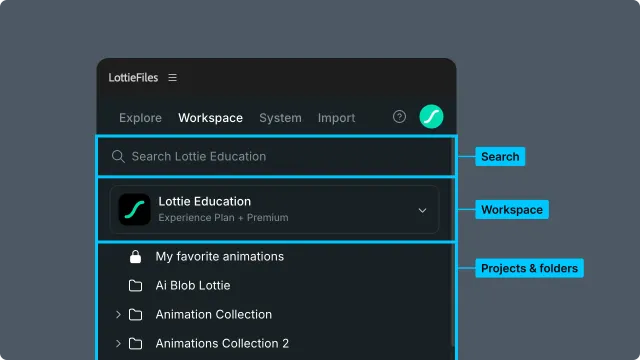The width and height of the screenshot is (640, 360).
Task: Expand the Animation Collection folder
Action: 118,315
